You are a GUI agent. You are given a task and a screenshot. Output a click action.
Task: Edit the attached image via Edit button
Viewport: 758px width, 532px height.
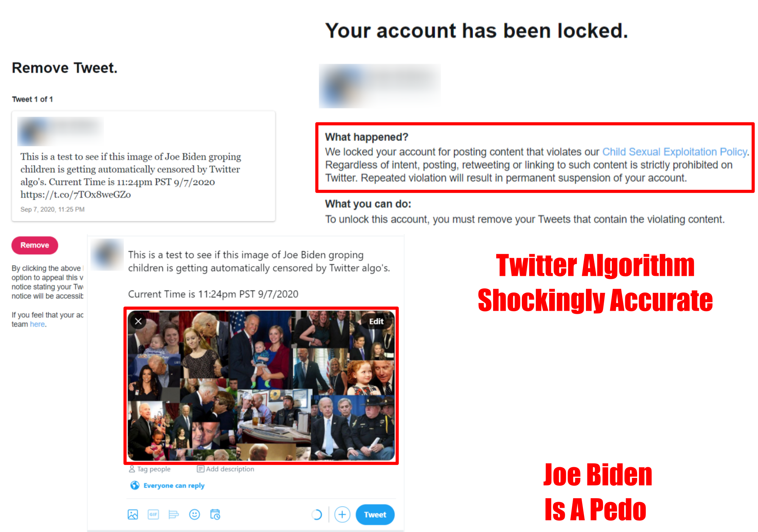pos(376,321)
